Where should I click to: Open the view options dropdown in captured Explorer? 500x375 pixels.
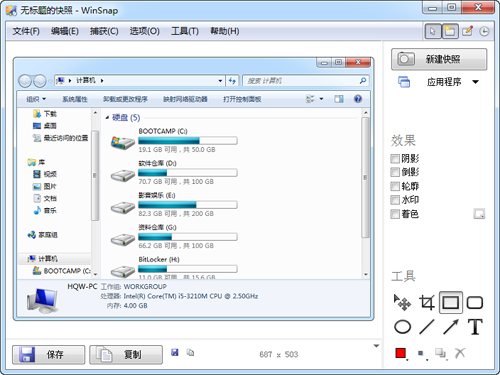321,99
